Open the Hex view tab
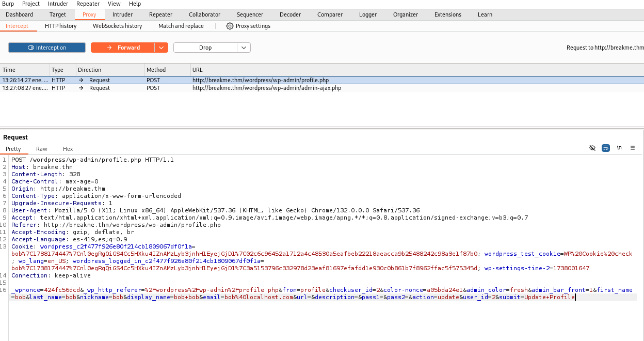Viewport: 644px width, 341px height. point(68,149)
